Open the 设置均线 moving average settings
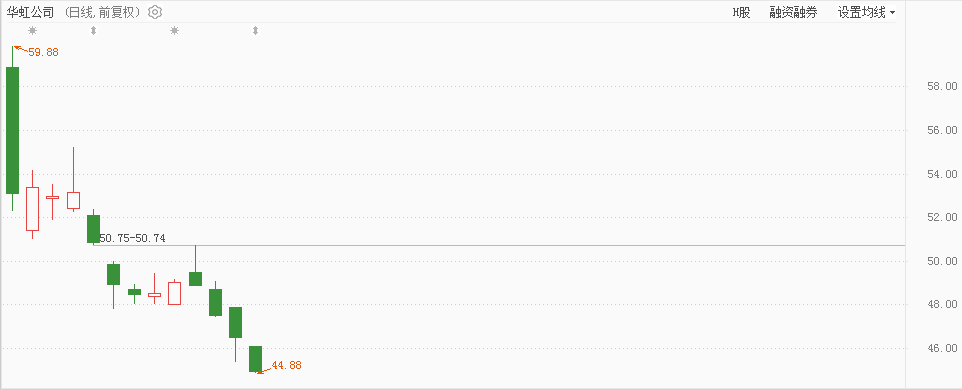This screenshot has height=389, width=962. tap(861, 12)
